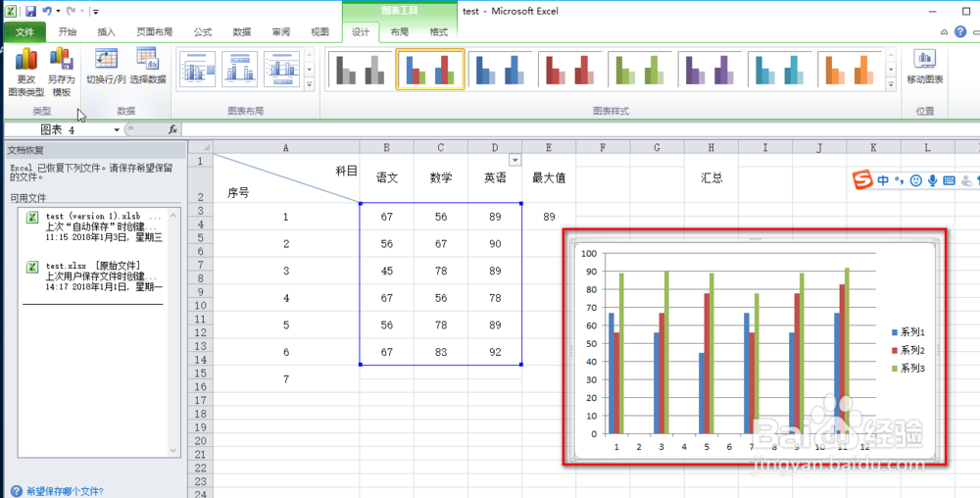The height and width of the screenshot is (498, 980).
Task: Click legend entry 系列3
Action: (x=908, y=369)
